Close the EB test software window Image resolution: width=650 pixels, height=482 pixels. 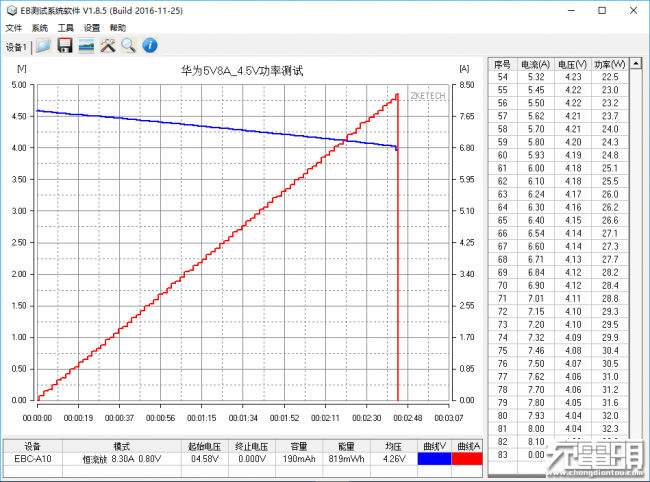633,10
